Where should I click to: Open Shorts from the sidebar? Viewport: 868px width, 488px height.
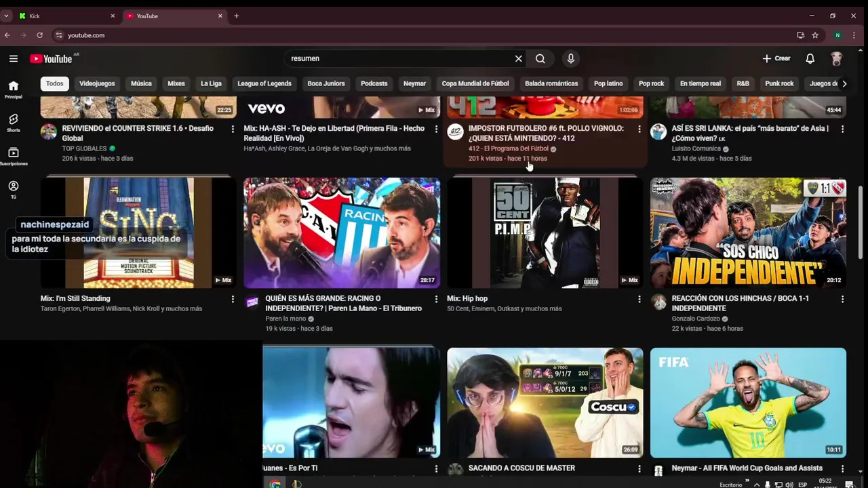14,123
